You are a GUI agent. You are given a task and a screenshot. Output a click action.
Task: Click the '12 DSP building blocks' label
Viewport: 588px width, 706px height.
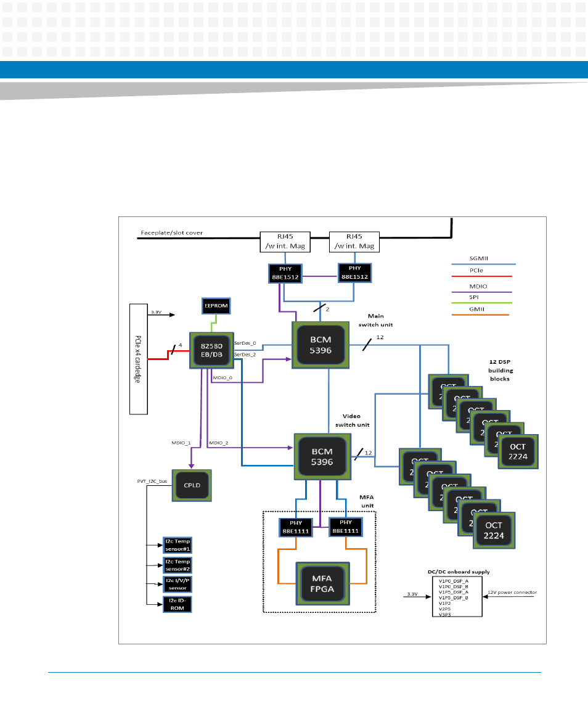(500, 370)
